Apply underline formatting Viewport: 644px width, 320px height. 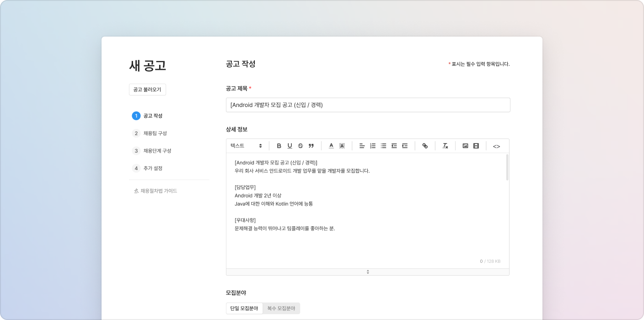pyautogui.click(x=290, y=146)
